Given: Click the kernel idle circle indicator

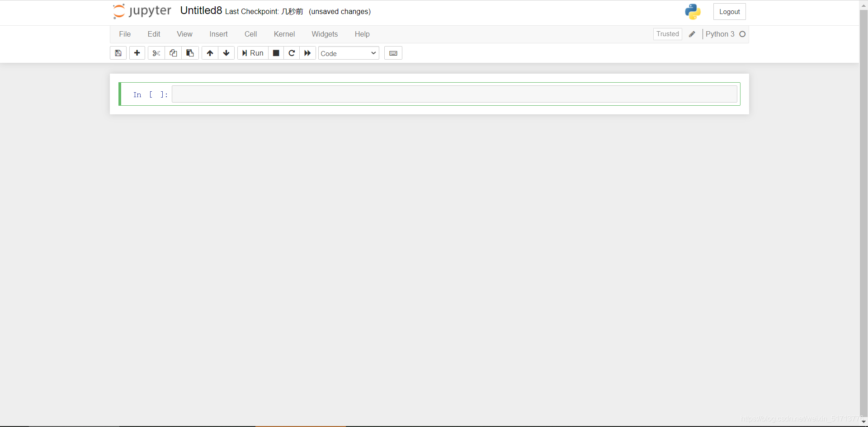Looking at the screenshot, I should pos(742,34).
